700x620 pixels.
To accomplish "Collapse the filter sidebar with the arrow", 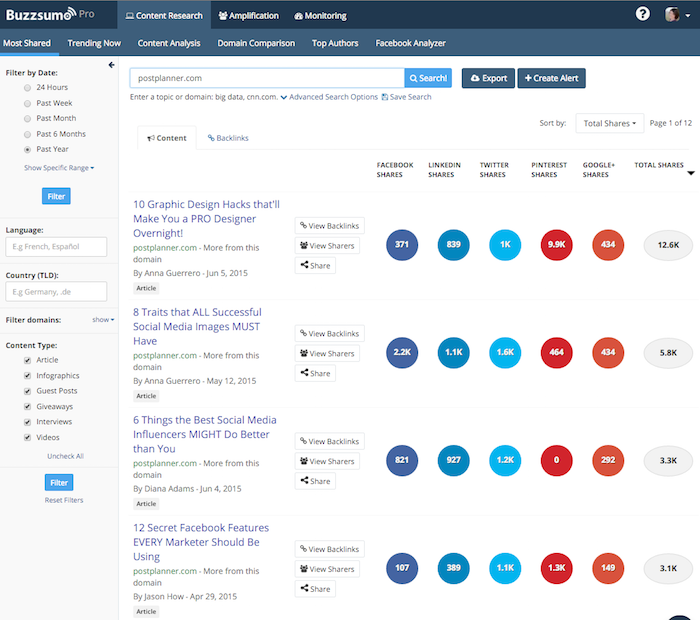I will 112,65.
